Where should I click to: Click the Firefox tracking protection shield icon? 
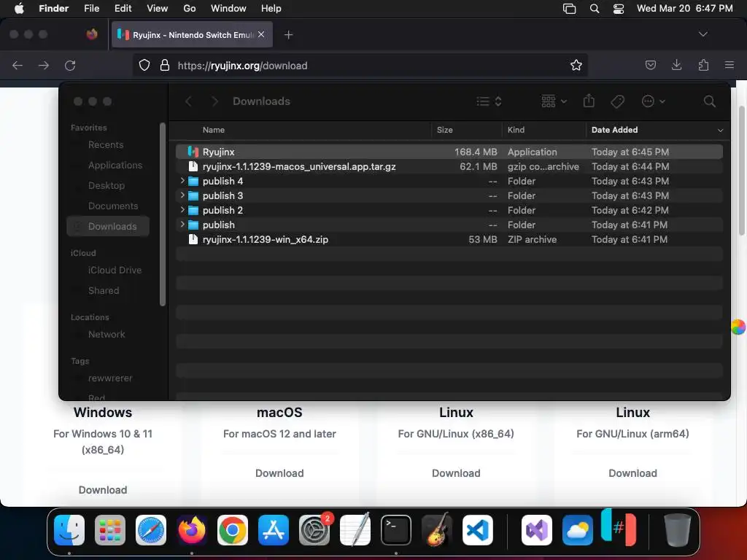pyautogui.click(x=144, y=65)
